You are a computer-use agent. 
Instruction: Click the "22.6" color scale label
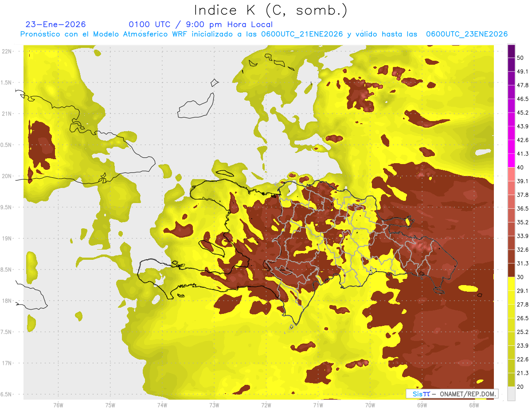point(523,359)
